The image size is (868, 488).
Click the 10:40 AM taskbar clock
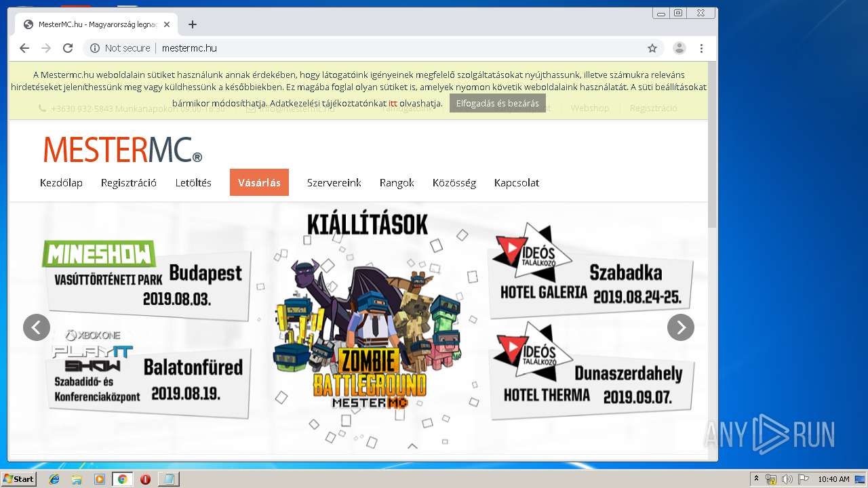pyautogui.click(x=833, y=479)
